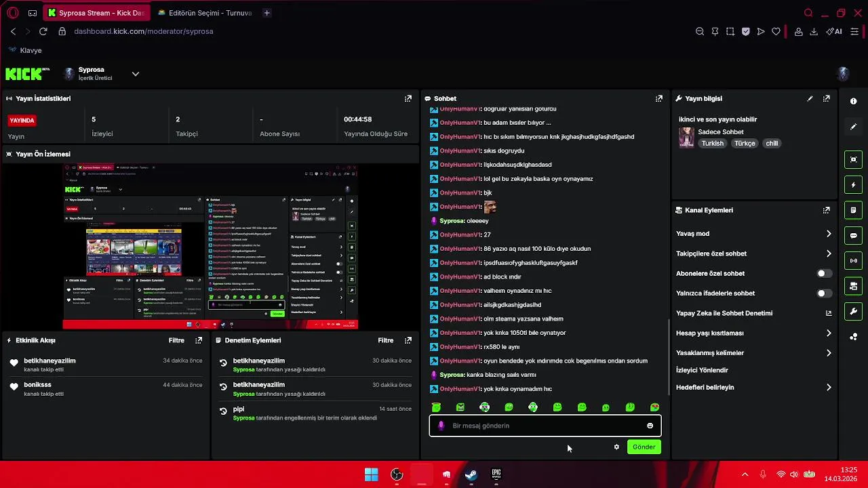Switch to the Editörün Seçimi browser tab

coord(204,13)
